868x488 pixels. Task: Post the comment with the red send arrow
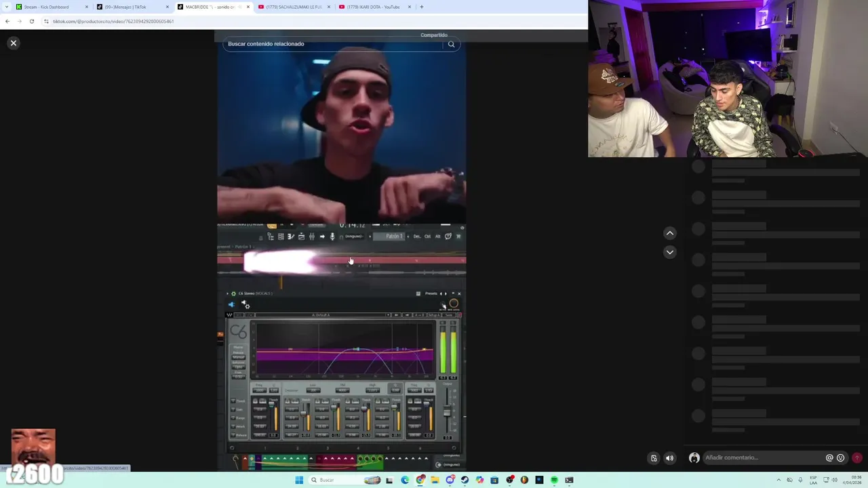click(856, 457)
